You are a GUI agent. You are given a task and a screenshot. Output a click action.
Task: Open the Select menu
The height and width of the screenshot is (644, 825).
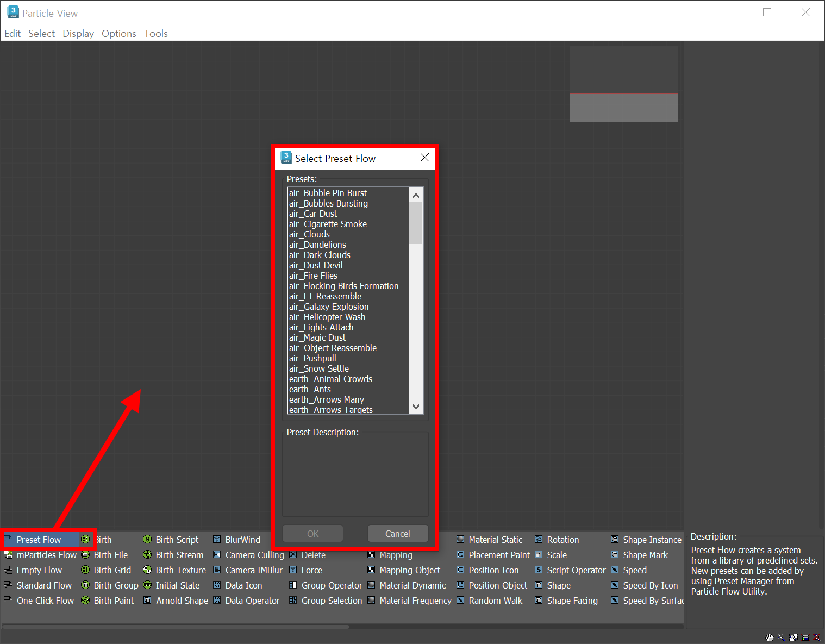point(42,34)
